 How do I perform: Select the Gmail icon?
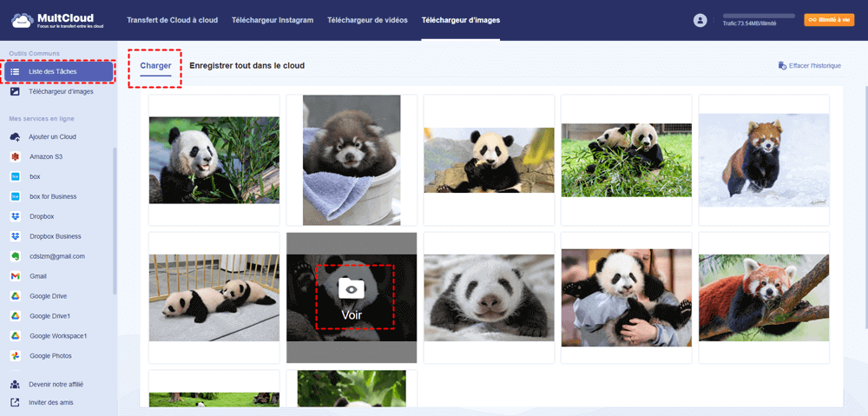click(x=15, y=276)
